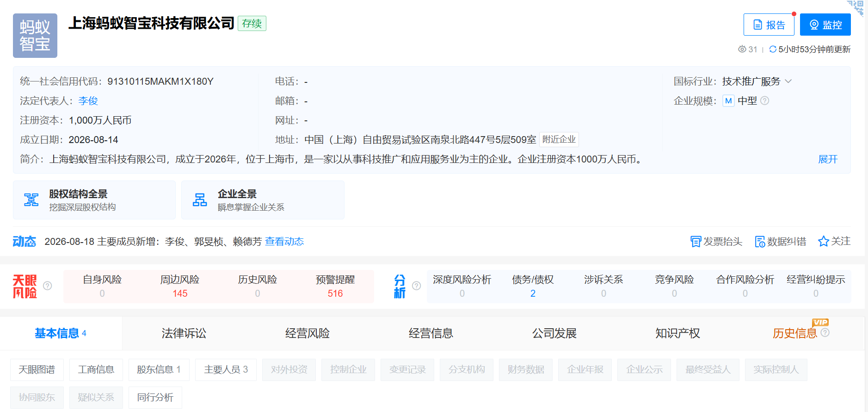Open 债务/债权 analysis item
The width and height of the screenshot is (868, 412).
533,286
